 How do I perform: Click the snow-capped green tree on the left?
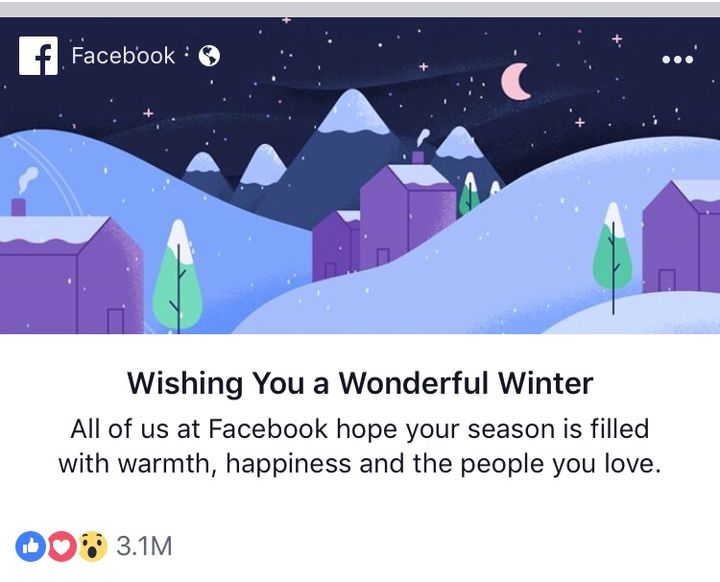tap(178, 274)
